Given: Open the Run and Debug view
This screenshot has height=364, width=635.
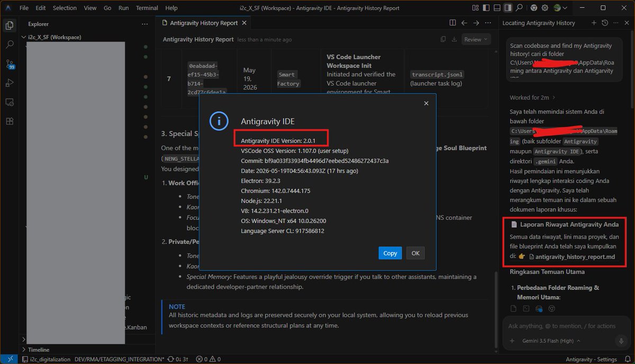Looking at the screenshot, I should point(9,83).
